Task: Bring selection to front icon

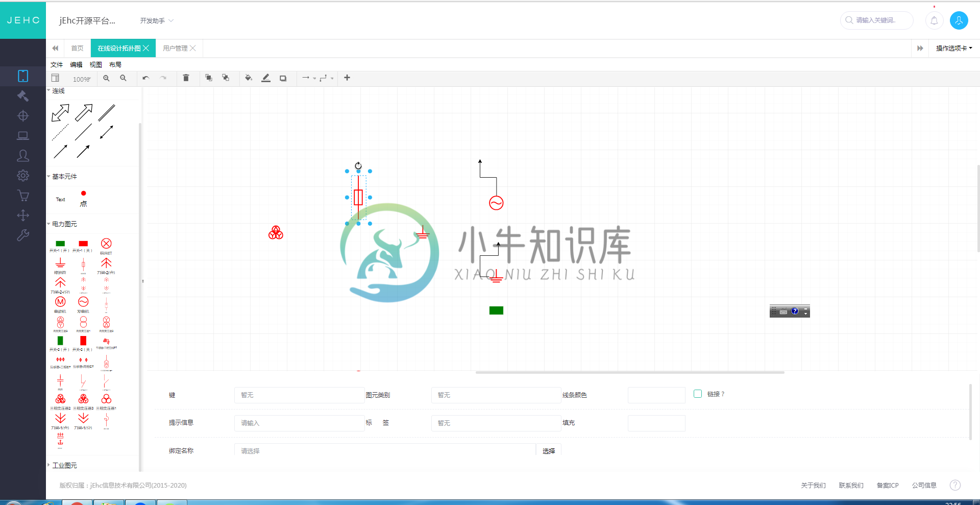Action: (x=209, y=78)
